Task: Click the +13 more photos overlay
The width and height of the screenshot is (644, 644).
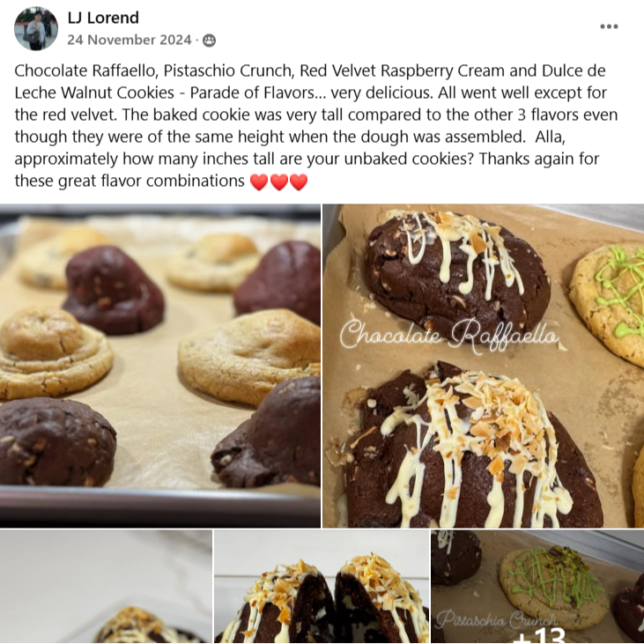Action: click(540, 636)
